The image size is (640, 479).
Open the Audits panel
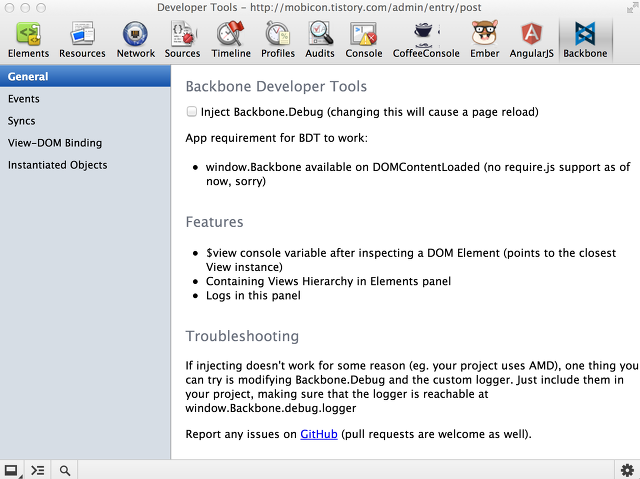[x=320, y=40]
